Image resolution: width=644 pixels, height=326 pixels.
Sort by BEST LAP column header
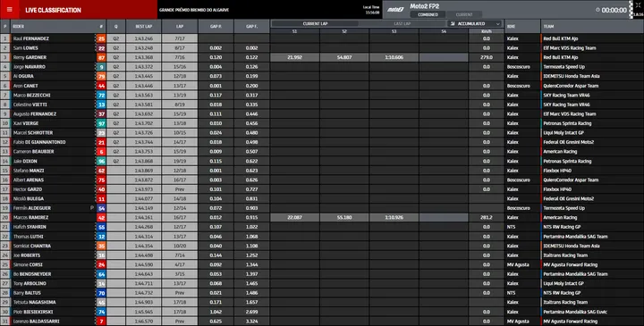point(144,26)
